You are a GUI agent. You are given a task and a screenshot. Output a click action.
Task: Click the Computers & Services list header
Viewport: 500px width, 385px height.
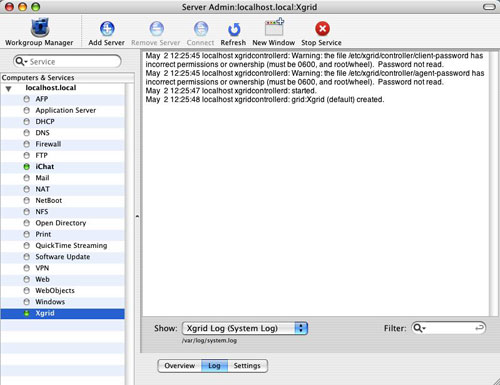coord(67,78)
